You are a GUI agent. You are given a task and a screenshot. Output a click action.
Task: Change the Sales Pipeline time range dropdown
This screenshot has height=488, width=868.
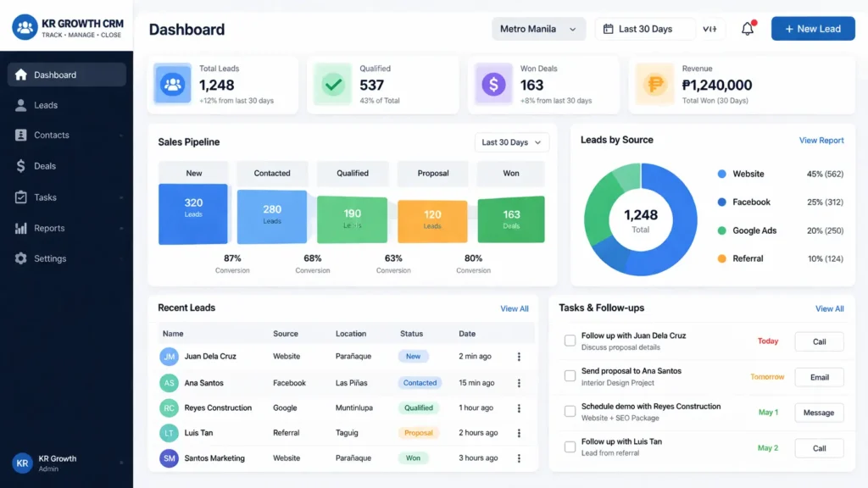pyautogui.click(x=511, y=142)
